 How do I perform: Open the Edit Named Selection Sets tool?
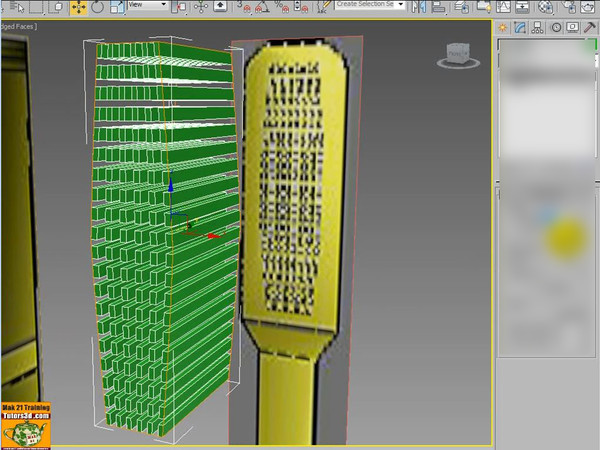point(324,7)
